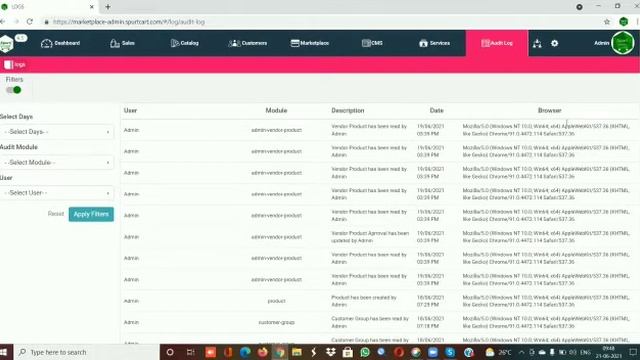Open the Catalog menu

pos(184,43)
